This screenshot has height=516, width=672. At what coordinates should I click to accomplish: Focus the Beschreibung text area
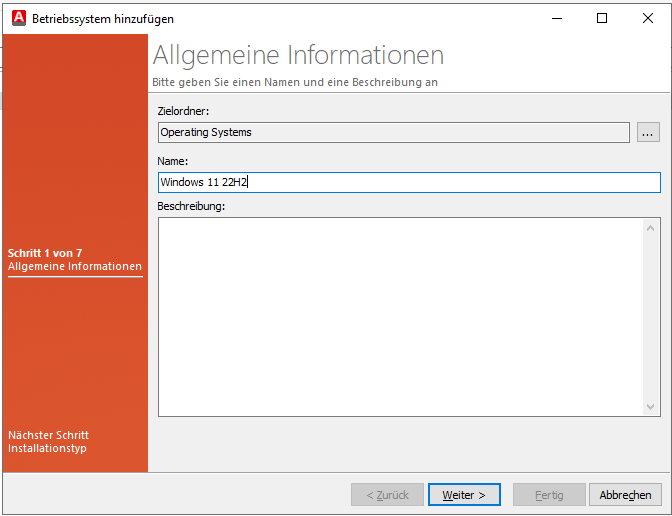(400, 315)
